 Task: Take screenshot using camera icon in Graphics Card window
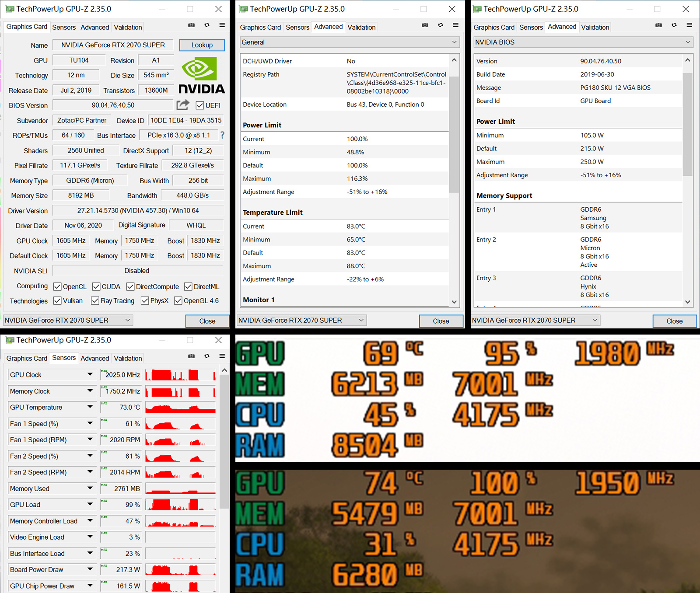pyautogui.click(x=191, y=25)
